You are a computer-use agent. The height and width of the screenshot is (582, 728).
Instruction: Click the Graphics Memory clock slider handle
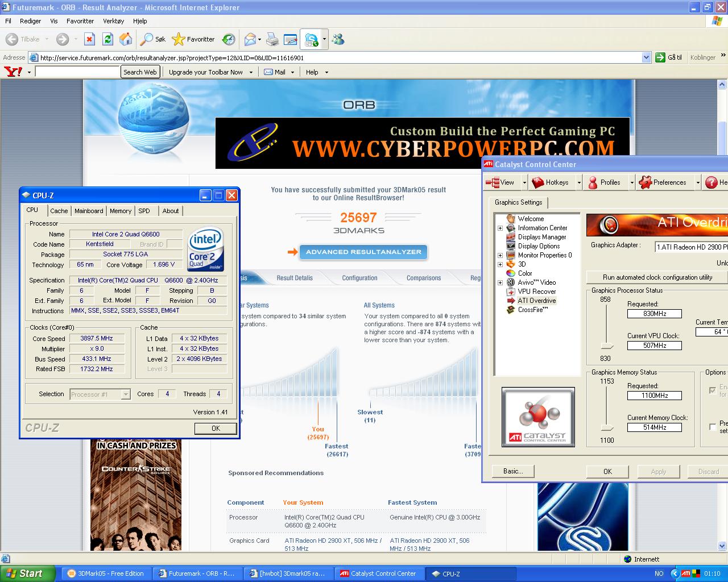point(607,428)
